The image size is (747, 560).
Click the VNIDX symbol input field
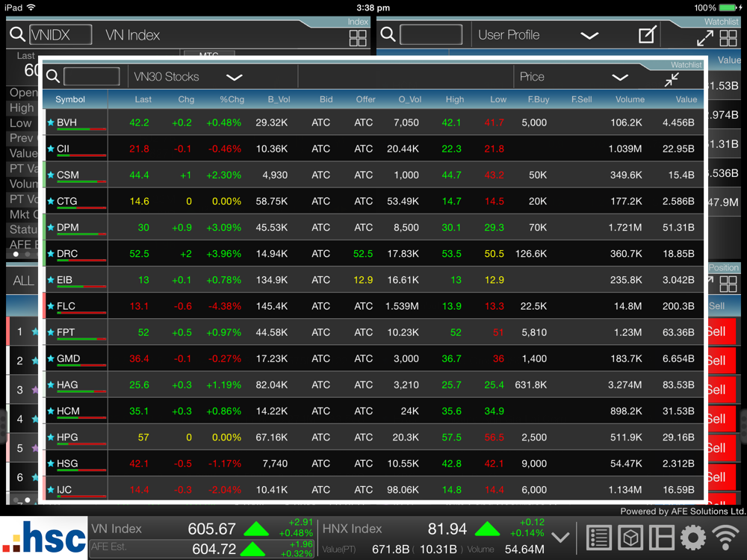click(61, 34)
